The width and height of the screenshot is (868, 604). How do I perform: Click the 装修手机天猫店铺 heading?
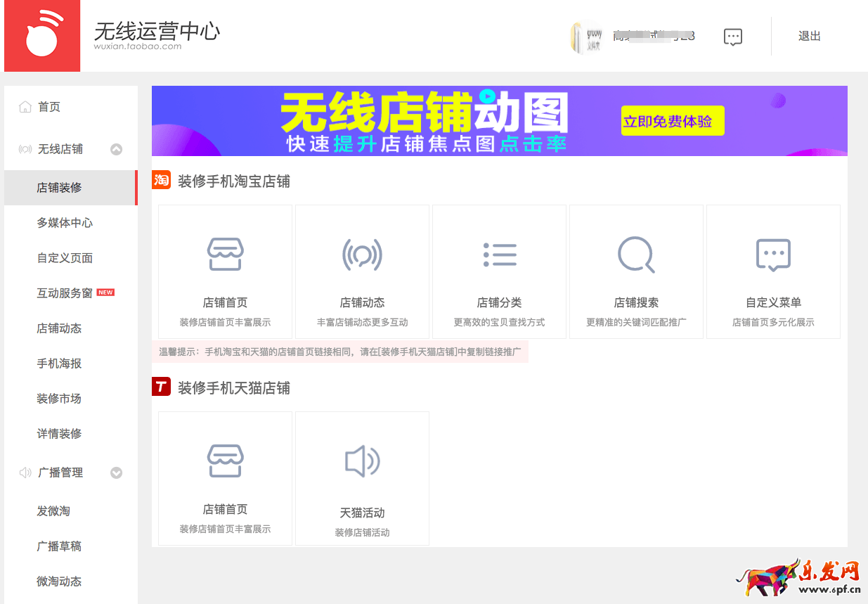point(234,388)
